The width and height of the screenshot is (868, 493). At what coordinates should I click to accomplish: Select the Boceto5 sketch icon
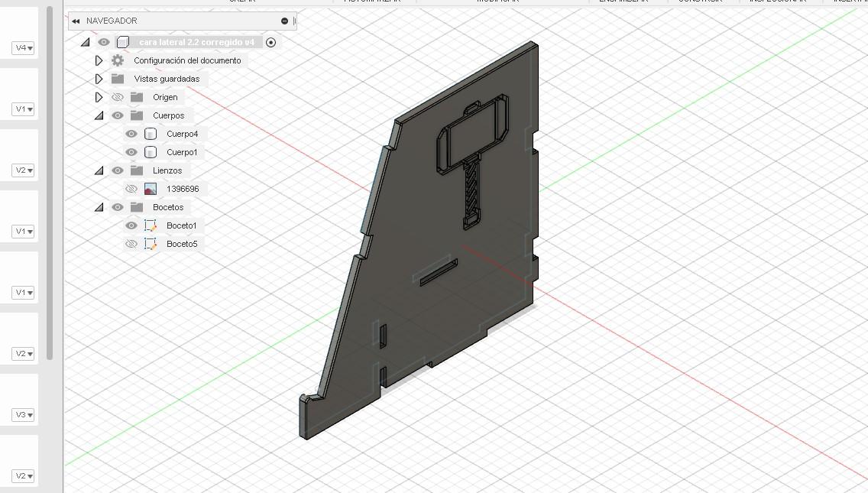point(150,244)
